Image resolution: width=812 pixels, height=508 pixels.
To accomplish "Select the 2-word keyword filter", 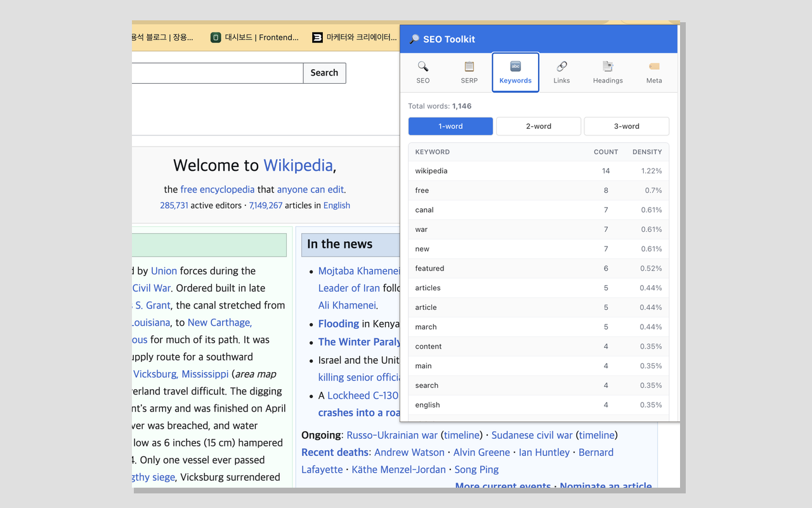I will [539, 126].
